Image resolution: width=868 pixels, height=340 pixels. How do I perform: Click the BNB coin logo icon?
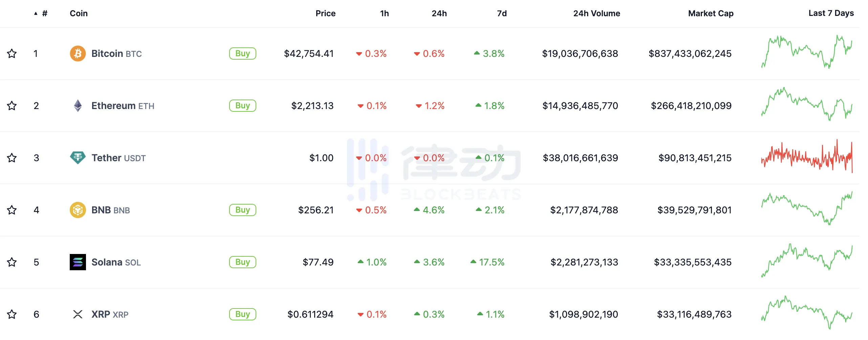coord(78,210)
